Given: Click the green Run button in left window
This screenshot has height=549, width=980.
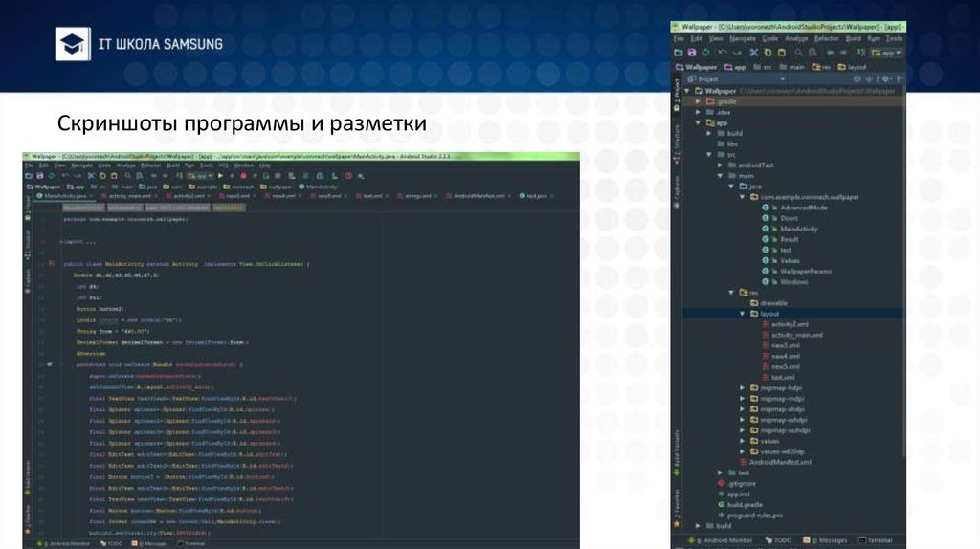Looking at the screenshot, I should tap(221, 176).
